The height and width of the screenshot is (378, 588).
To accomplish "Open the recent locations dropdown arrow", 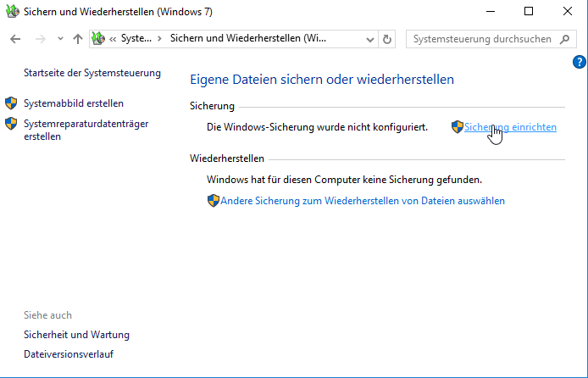I will click(60, 39).
